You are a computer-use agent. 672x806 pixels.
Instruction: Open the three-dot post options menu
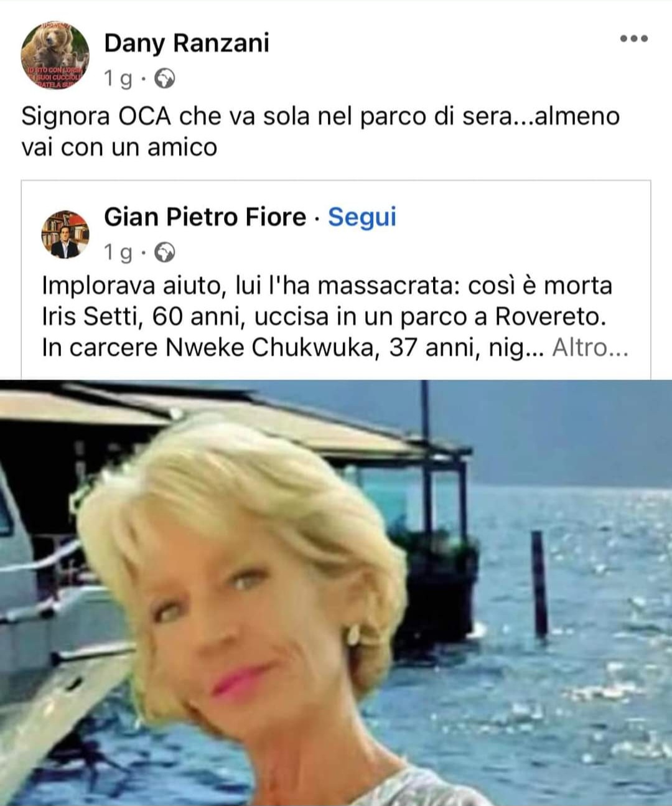pos(634,39)
